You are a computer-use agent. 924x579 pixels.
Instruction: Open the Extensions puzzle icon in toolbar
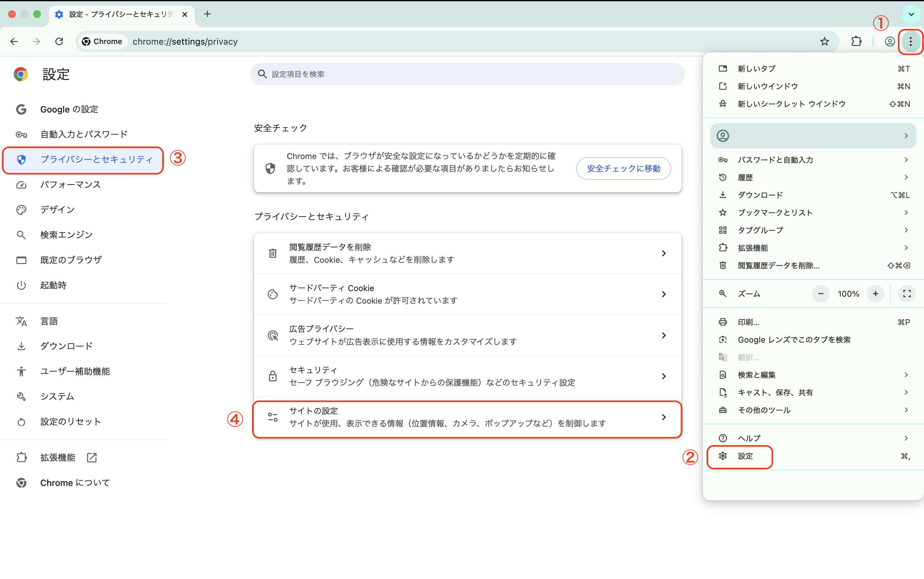[x=856, y=41]
